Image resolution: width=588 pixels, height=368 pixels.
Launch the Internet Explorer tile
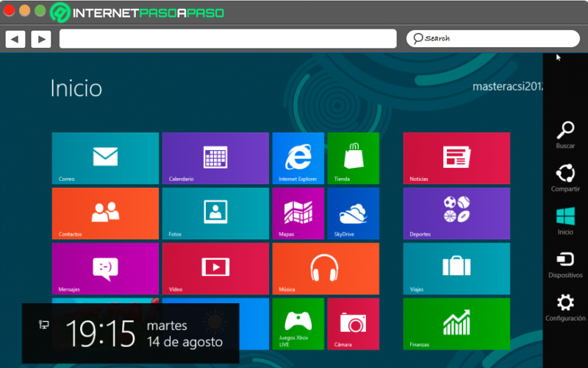click(298, 158)
